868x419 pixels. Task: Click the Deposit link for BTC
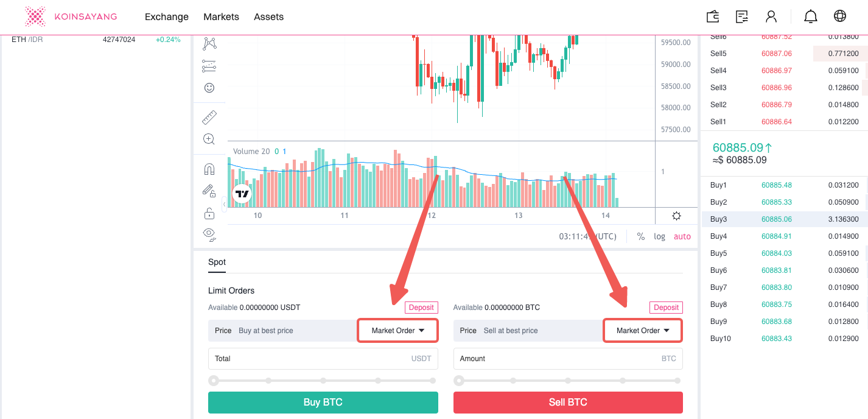point(666,308)
